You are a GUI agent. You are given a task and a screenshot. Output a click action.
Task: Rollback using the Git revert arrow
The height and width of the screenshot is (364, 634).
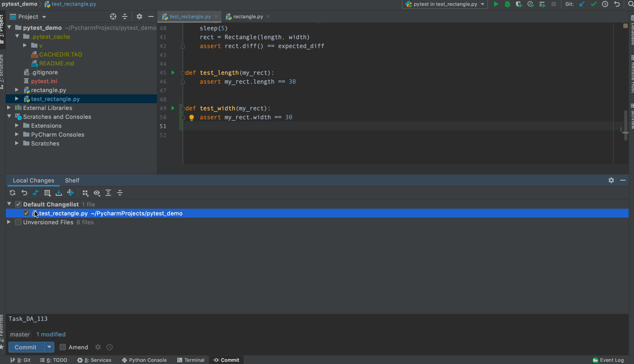[617, 4]
